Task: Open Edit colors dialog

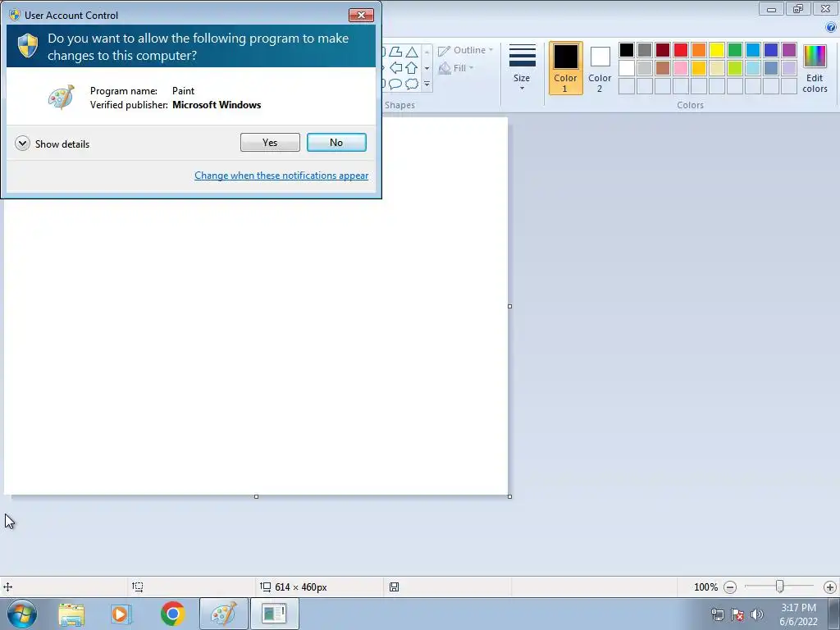Action: point(815,68)
